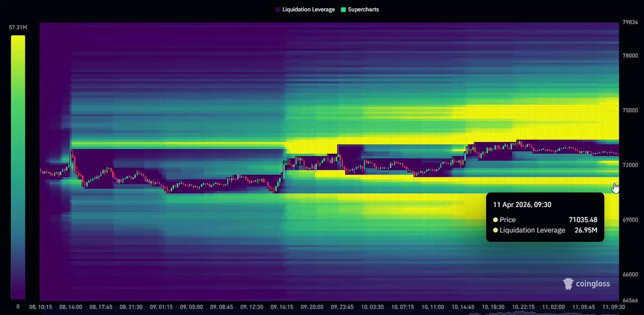644x315 pixels.
Task: Click the middle of the color gradient bar
Action: click(18, 167)
